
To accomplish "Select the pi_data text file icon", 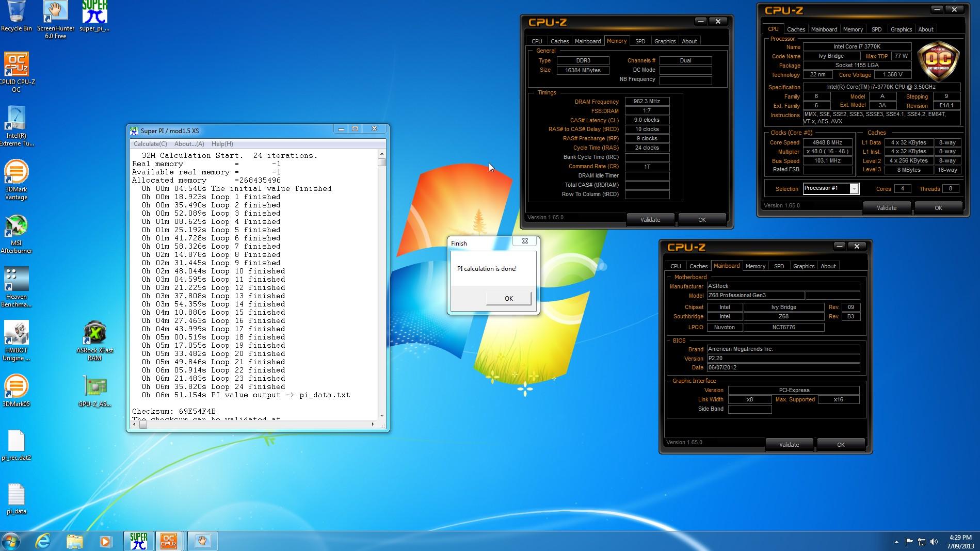I will (17, 498).
